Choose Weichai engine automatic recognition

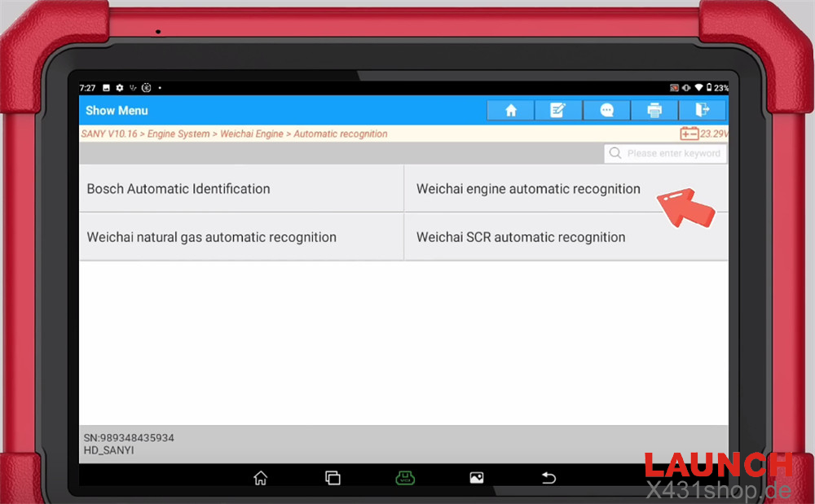pos(529,189)
